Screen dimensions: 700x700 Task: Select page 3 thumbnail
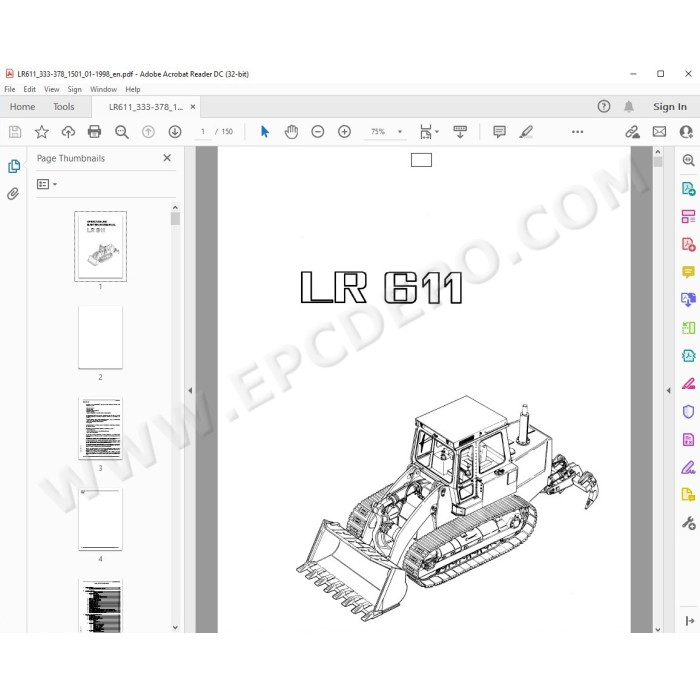pyautogui.click(x=100, y=428)
